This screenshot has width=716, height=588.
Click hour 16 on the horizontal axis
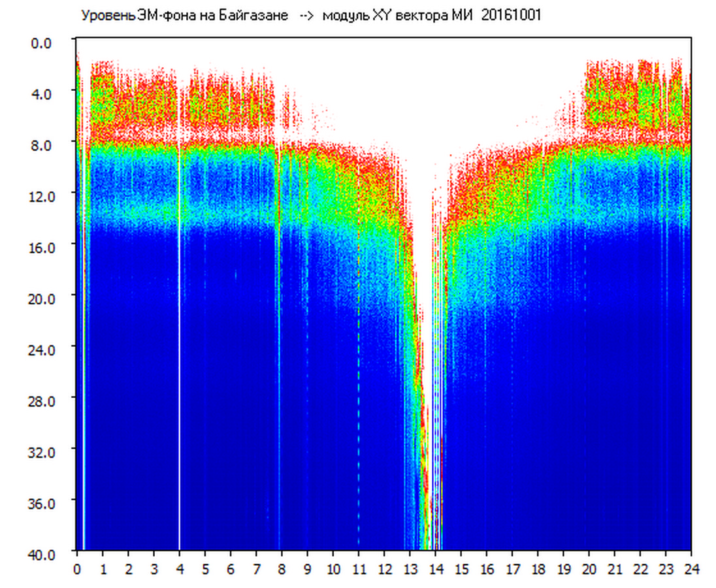(487, 569)
